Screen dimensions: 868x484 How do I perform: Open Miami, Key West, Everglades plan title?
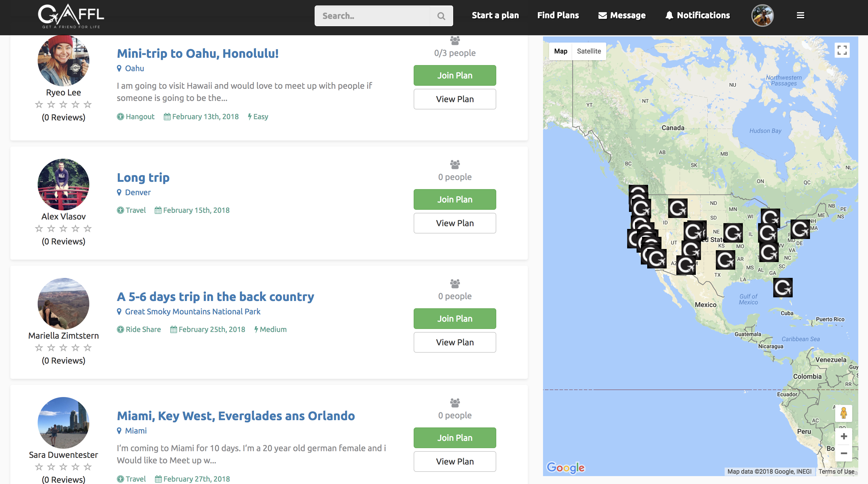236,416
